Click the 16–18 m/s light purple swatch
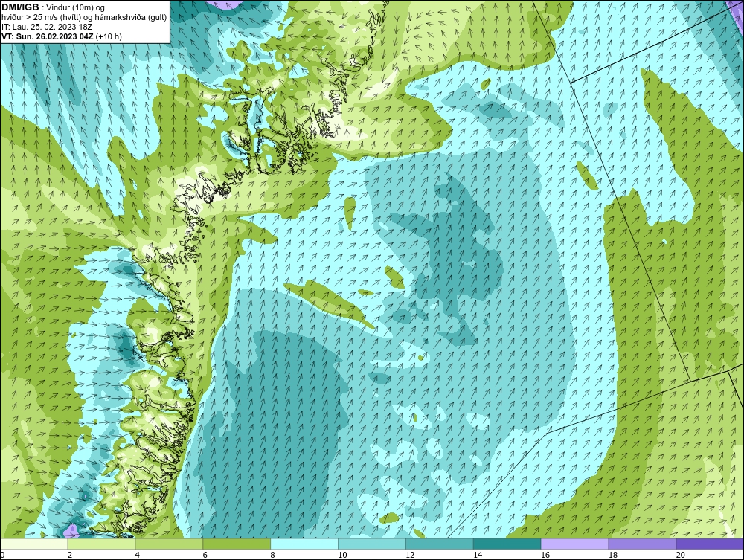Screen dimensions: 744x560 point(574,544)
